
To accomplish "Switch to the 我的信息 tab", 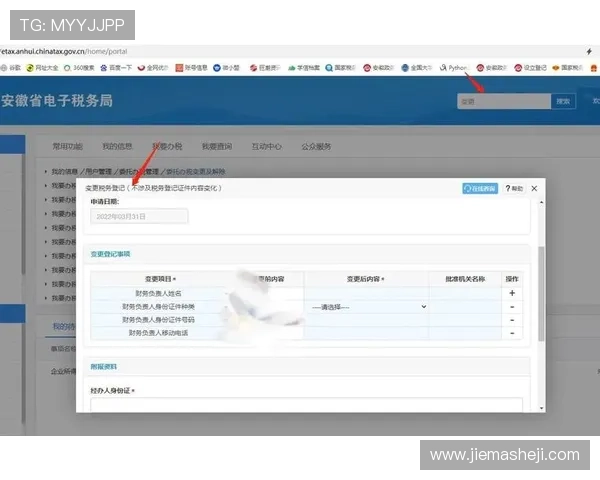I will click(x=117, y=146).
